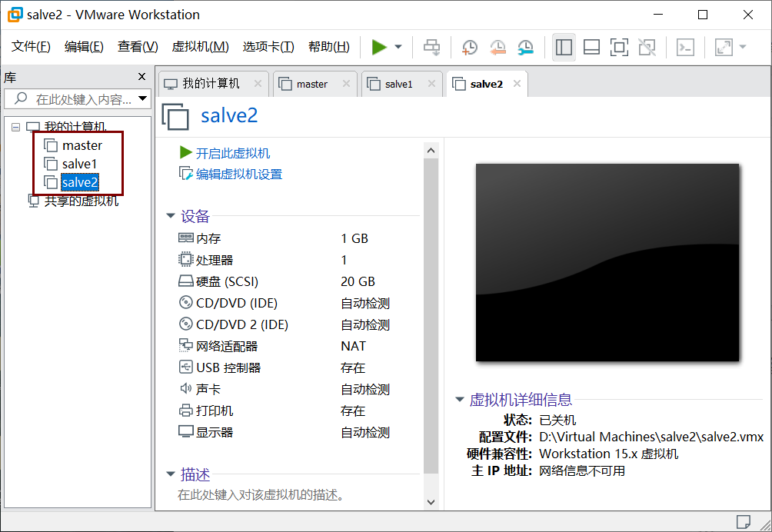Screen dimensions: 772x532
Task: Click the config file path D:\Virtual Machines\salve2\salve2.vmx
Action: (x=651, y=437)
